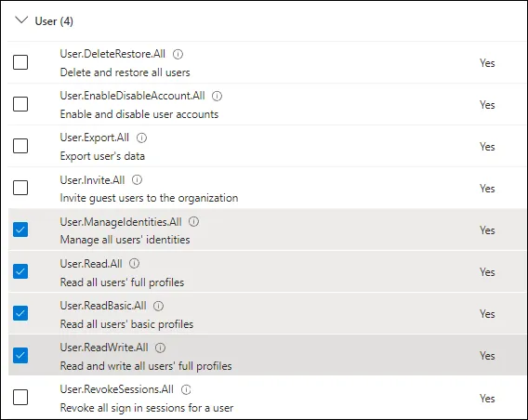Image resolution: width=528 pixels, height=420 pixels.
Task: Deselect User.ReadBasic.All checkbox
Action: tap(20, 313)
